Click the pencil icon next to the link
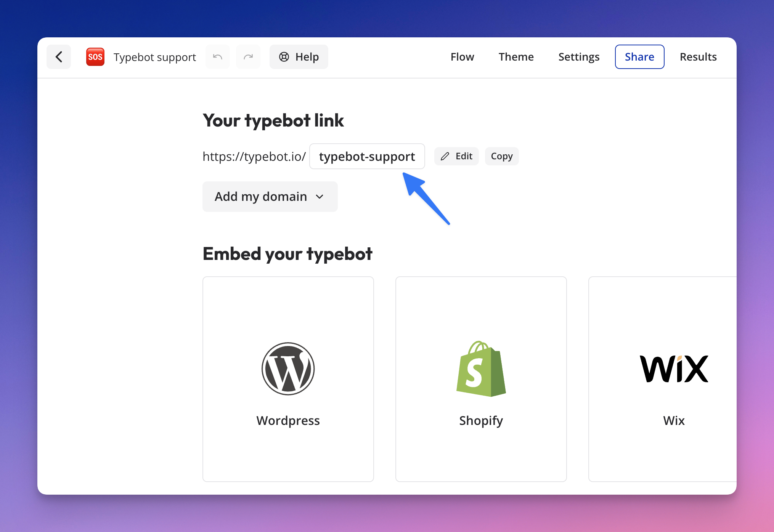 coord(445,156)
